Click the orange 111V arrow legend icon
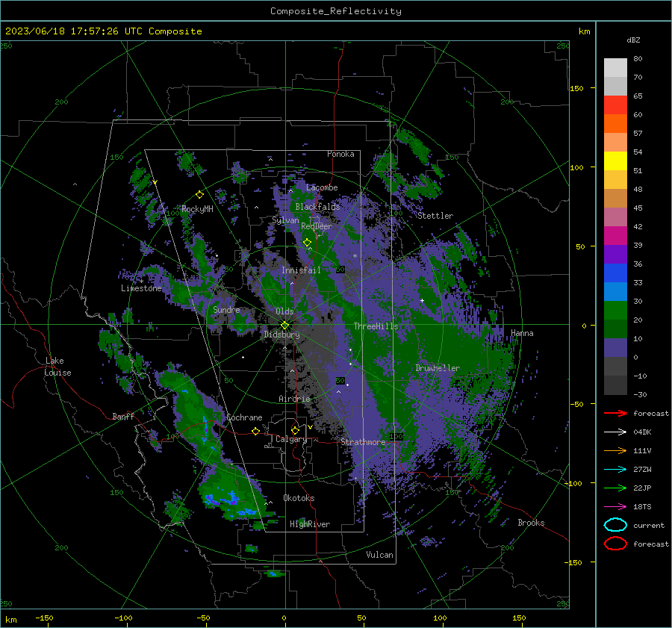672x628 pixels. [615, 450]
